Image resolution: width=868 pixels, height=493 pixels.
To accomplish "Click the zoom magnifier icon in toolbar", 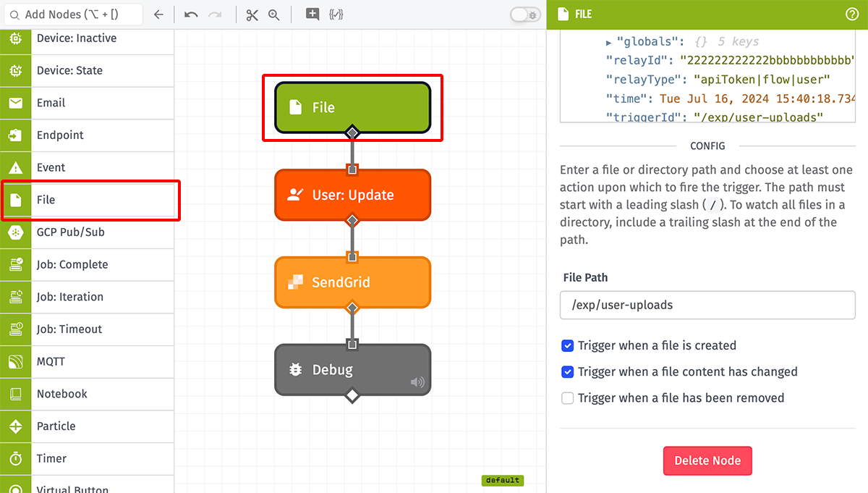I will click(274, 14).
